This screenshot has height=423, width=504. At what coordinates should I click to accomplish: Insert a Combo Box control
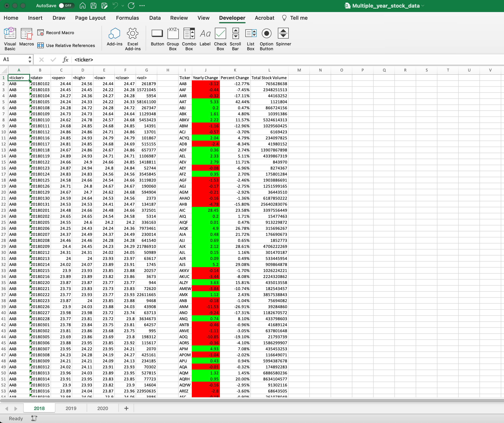coord(189,38)
